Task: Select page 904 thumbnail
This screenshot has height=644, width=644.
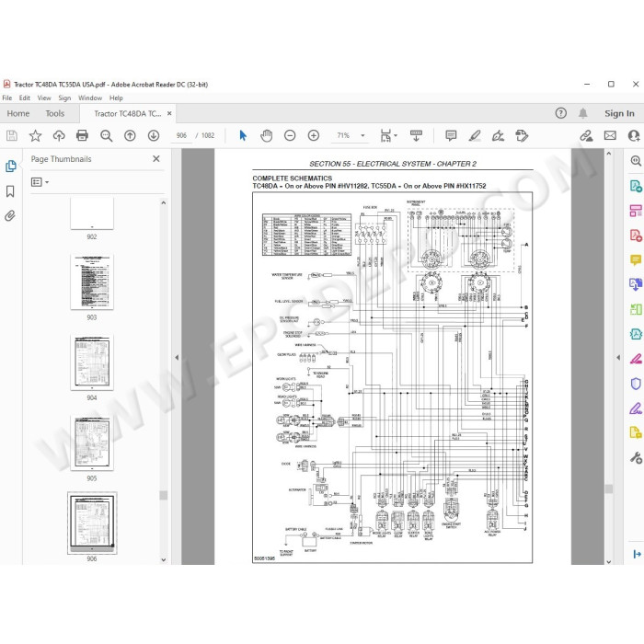Action: pos(92,362)
